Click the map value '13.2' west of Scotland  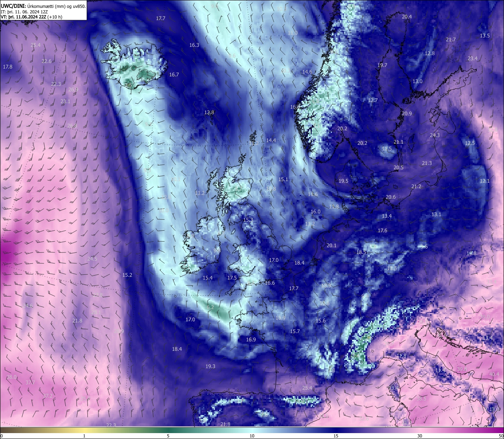pyautogui.click(x=200, y=193)
